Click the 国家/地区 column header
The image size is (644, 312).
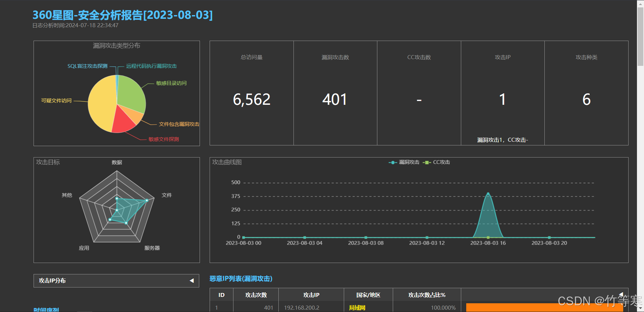pyautogui.click(x=368, y=295)
